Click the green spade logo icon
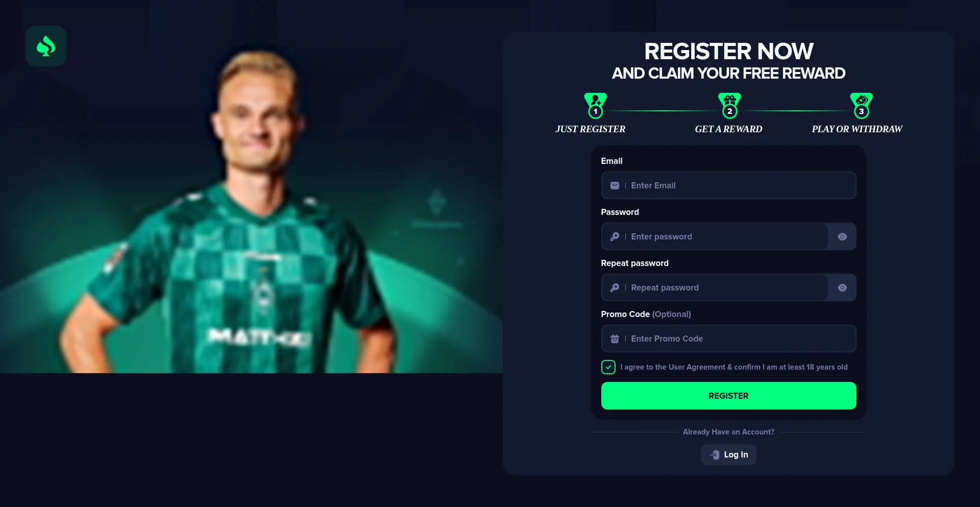The width and height of the screenshot is (980, 507). point(46,46)
